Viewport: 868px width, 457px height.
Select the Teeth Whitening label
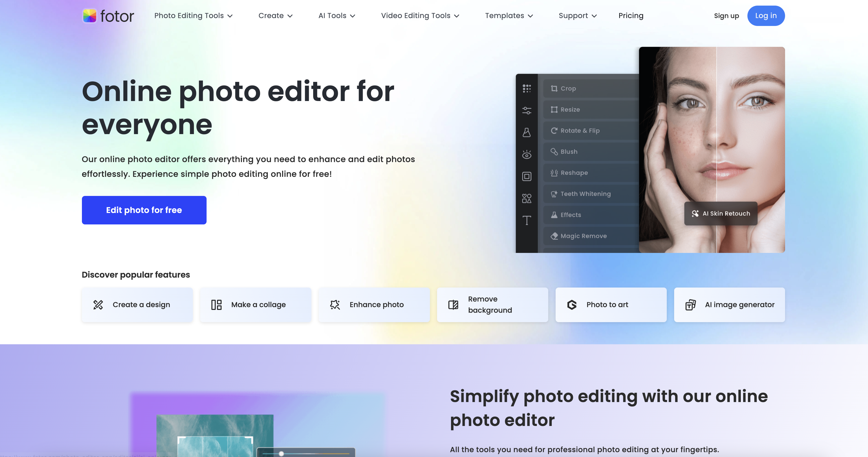[x=585, y=194]
